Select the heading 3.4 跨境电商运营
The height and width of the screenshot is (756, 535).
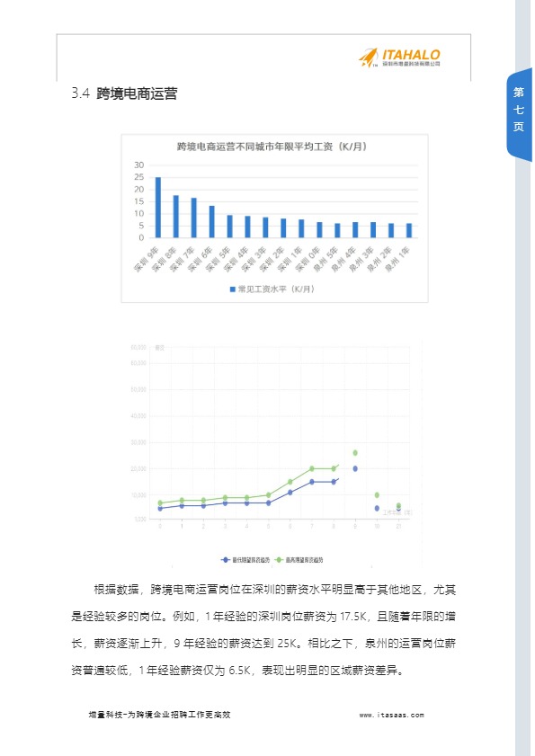[124, 93]
